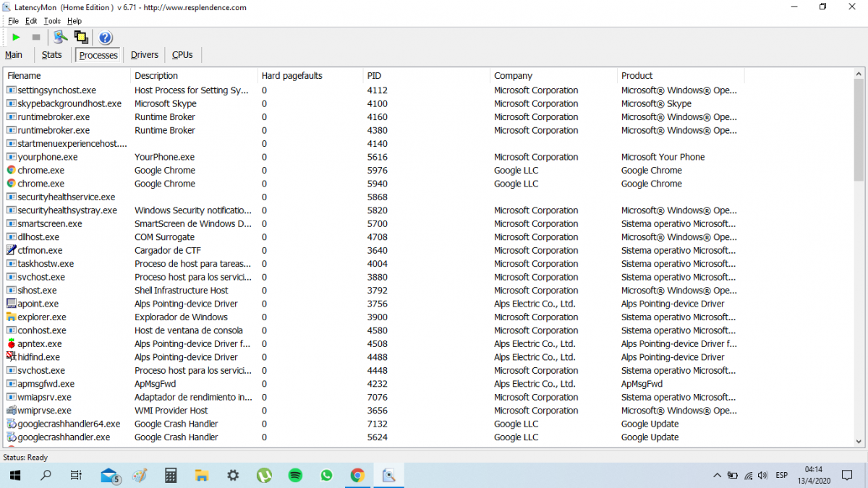Open Task View from the taskbar
The image size is (868, 488).
coord(76,475)
